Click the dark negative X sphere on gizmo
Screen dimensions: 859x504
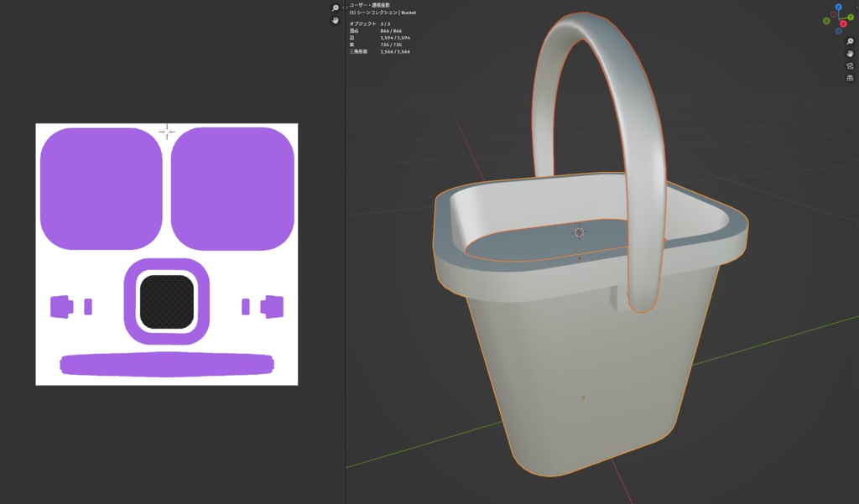(833, 14)
